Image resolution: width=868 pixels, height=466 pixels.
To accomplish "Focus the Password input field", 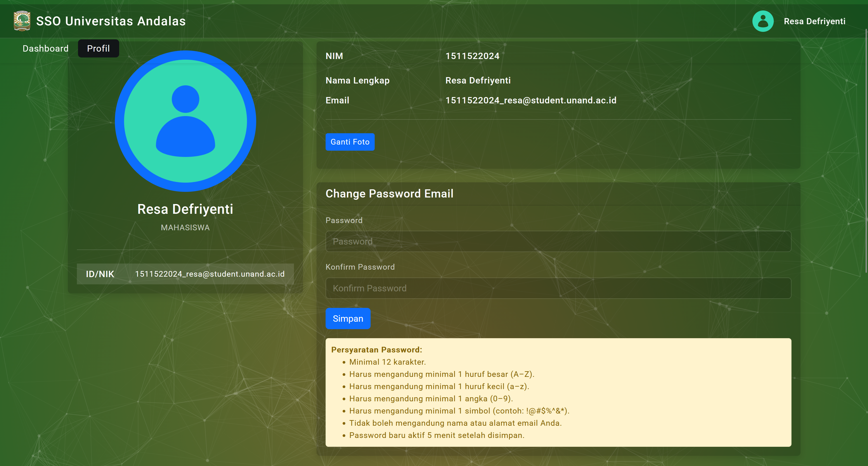I will point(558,241).
